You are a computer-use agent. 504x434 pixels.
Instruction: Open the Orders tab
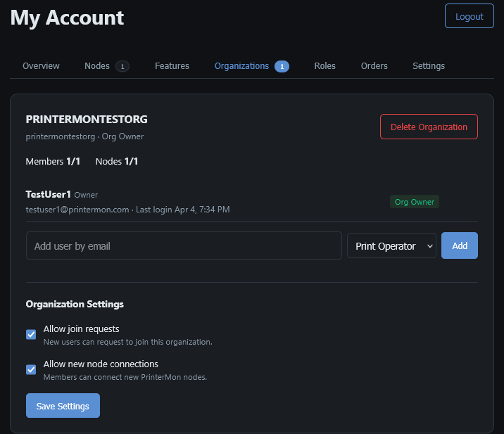coord(374,66)
